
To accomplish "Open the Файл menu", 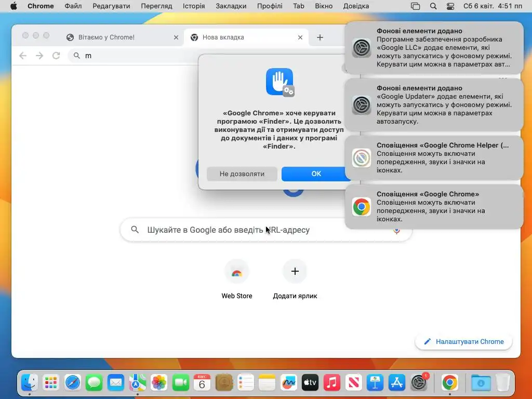I will pyautogui.click(x=73, y=6).
